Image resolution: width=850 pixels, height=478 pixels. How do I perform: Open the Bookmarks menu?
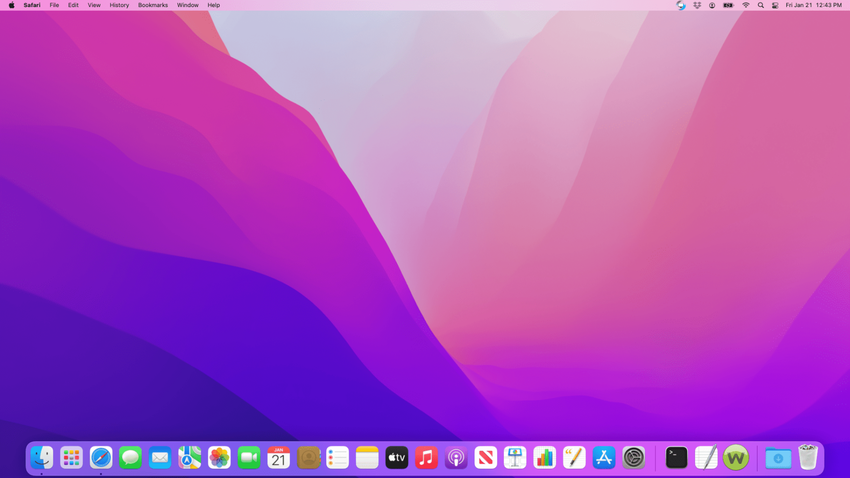coord(153,5)
